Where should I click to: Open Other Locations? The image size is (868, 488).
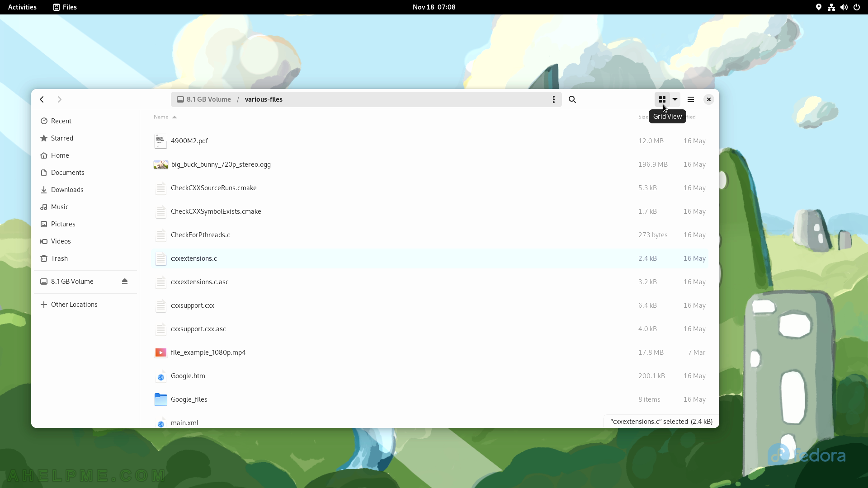(86, 305)
